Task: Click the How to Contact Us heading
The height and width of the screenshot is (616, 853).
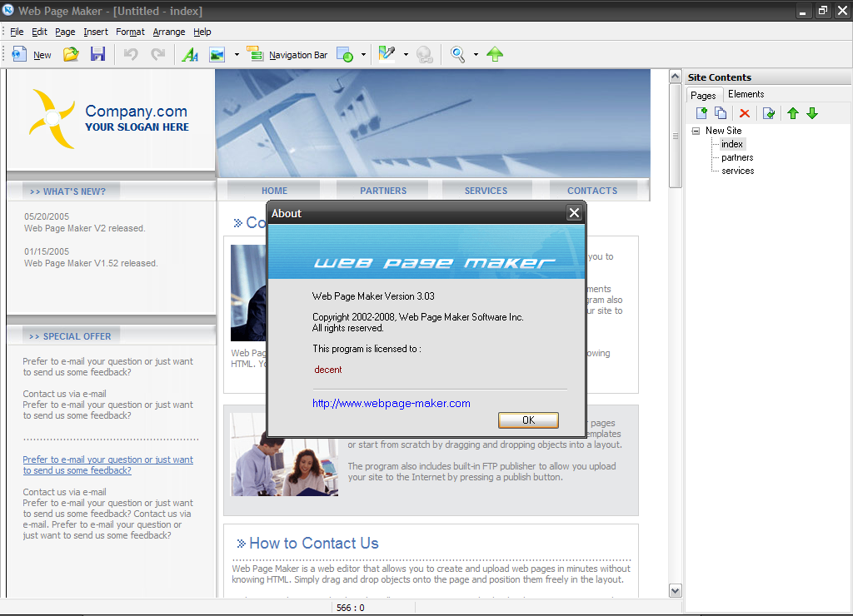Action: [313, 543]
